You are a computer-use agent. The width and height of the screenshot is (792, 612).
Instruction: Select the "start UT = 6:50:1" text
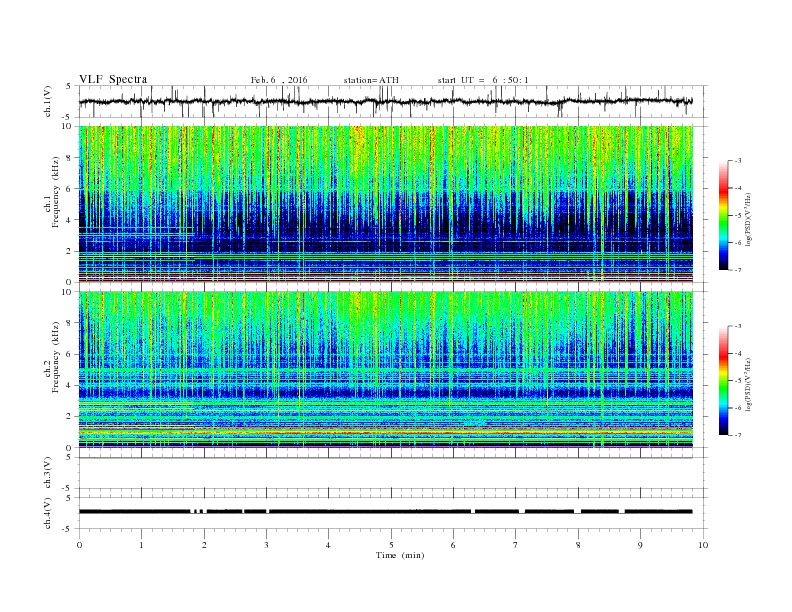(483, 80)
